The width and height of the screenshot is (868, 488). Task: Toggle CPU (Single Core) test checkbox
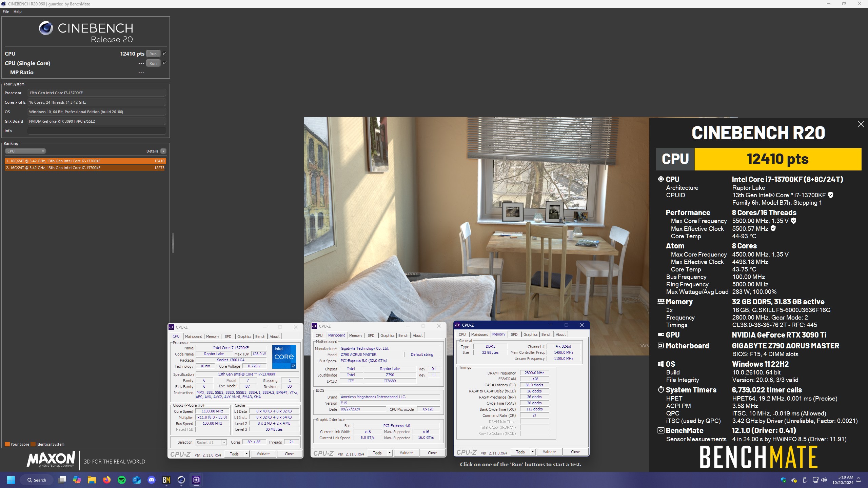[x=164, y=63]
